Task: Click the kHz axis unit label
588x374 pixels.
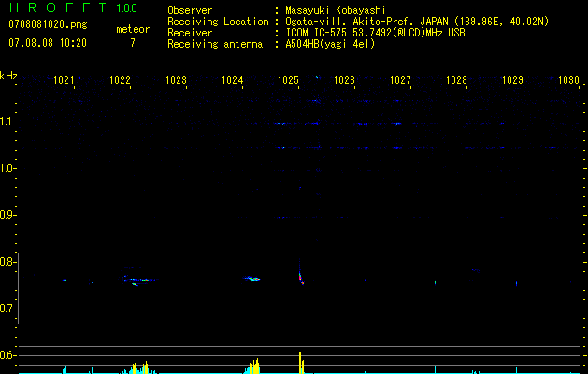Action: [x=8, y=76]
